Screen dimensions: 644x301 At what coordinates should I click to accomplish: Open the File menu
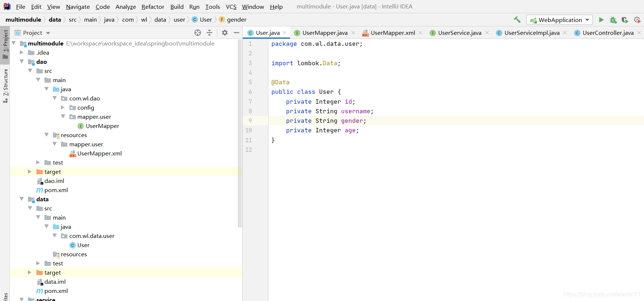pos(21,7)
